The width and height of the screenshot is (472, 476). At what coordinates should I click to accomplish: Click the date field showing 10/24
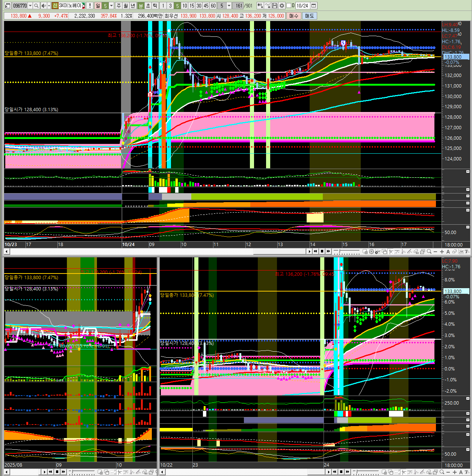point(302,6)
